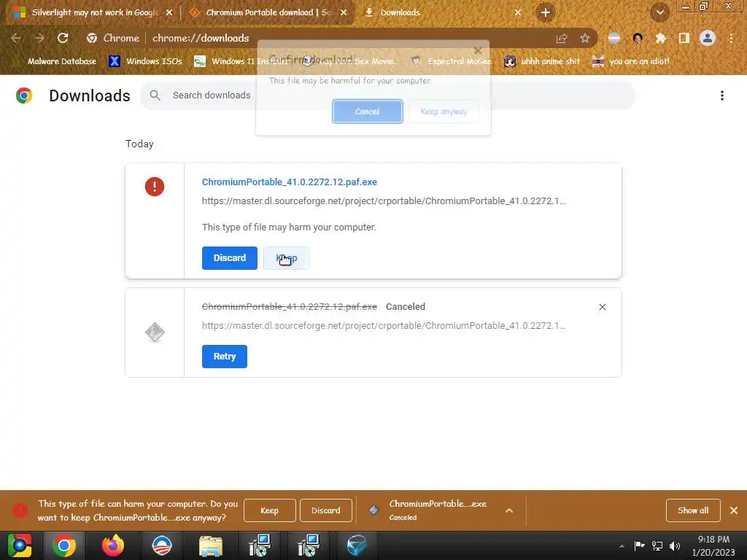Click the Start button with Chrome logo
The image size is (747, 560).
(x=20, y=545)
